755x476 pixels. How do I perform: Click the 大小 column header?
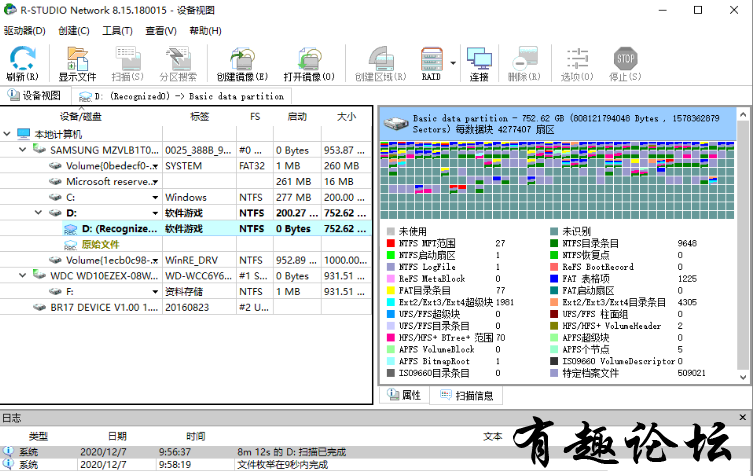pos(346,117)
